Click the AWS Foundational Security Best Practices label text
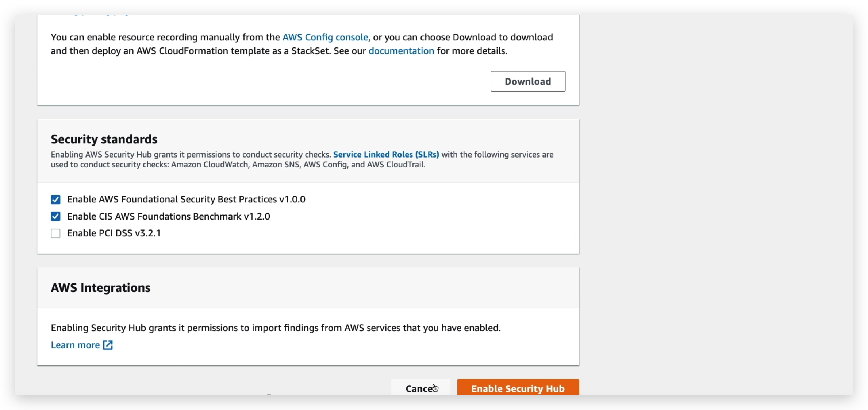868x410 pixels. tap(186, 199)
